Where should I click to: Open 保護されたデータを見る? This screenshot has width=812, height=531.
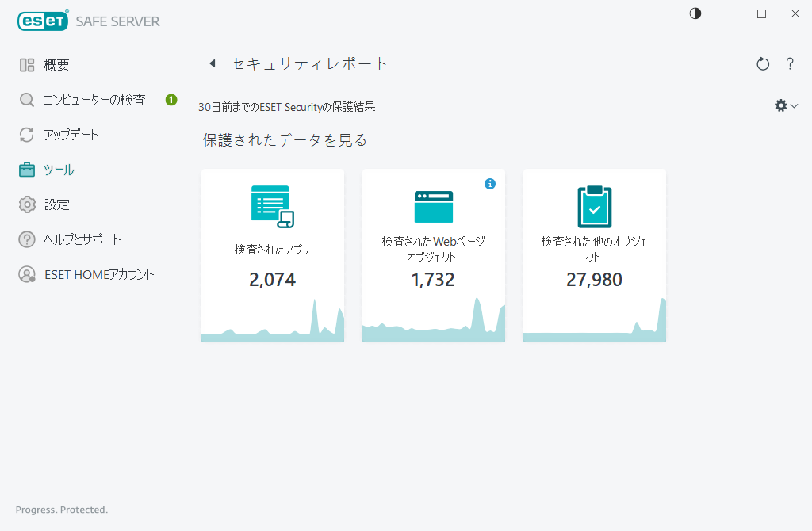(x=283, y=139)
